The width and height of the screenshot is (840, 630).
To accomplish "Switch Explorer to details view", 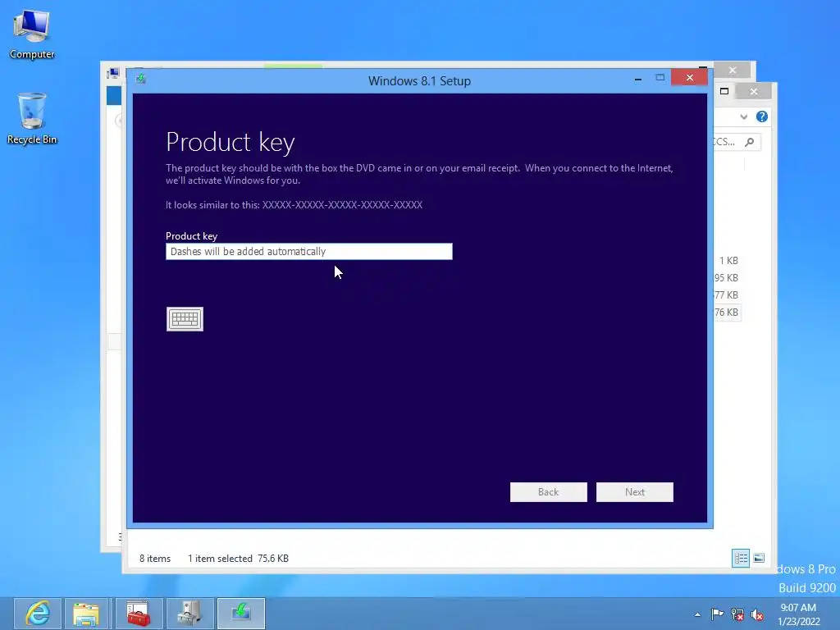I will (x=741, y=558).
